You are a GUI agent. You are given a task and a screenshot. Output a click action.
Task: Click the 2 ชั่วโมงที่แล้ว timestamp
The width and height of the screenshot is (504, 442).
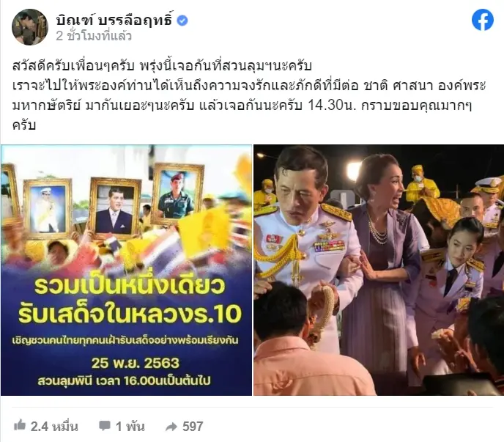coord(94,36)
